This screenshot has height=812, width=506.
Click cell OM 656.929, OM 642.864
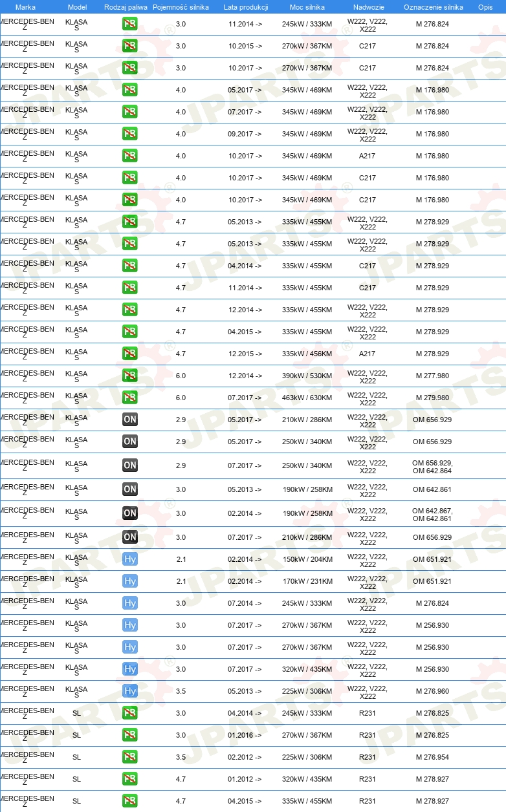coord(432,467)
